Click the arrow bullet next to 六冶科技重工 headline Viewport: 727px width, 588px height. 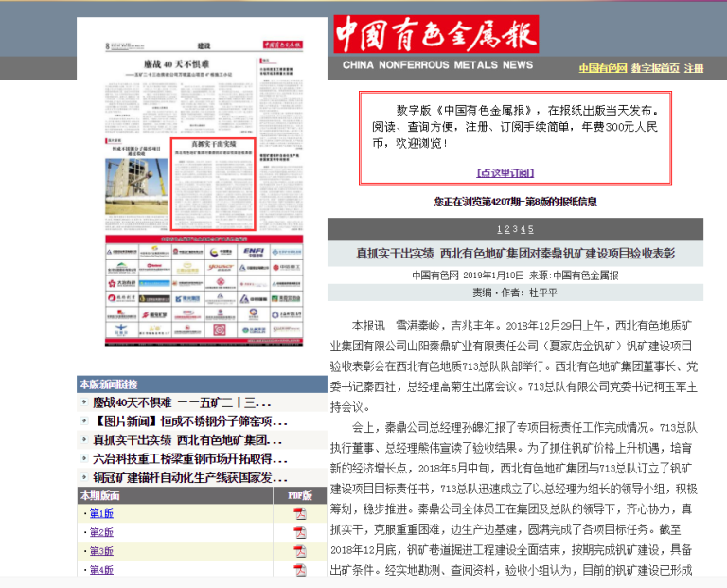coord(84,459)
